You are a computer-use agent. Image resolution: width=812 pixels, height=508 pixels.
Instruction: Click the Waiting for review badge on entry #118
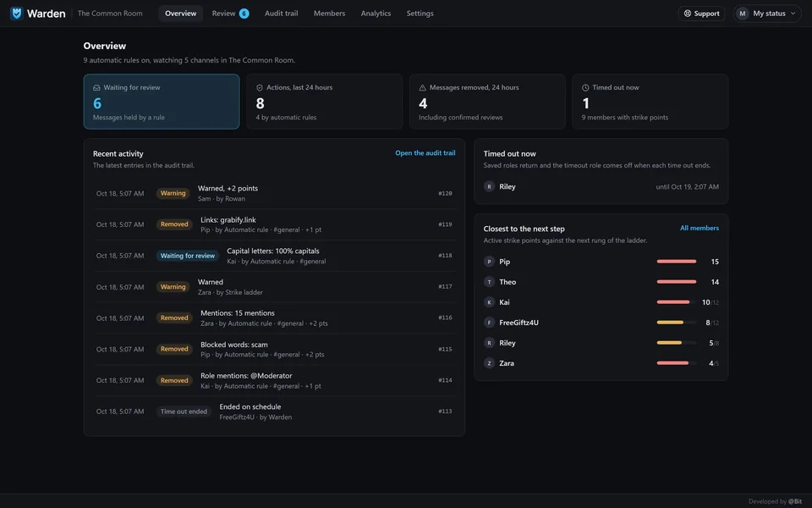(188, 256)
